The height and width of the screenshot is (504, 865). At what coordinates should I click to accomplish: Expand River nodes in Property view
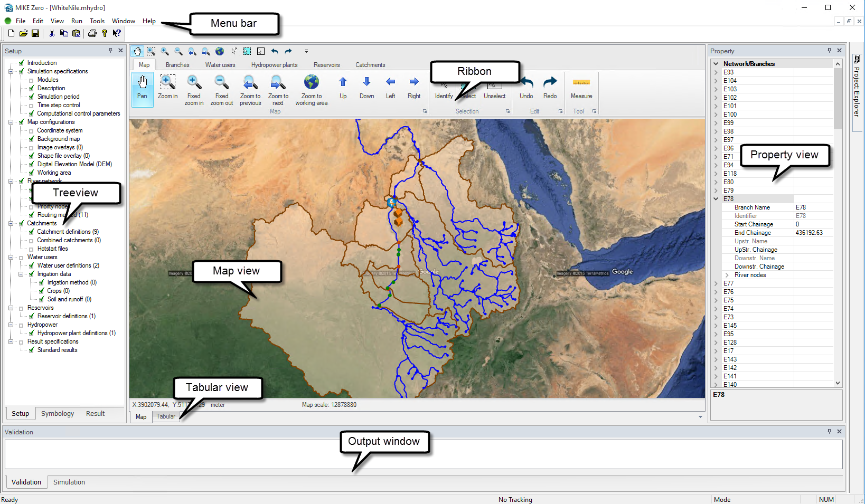727,275
